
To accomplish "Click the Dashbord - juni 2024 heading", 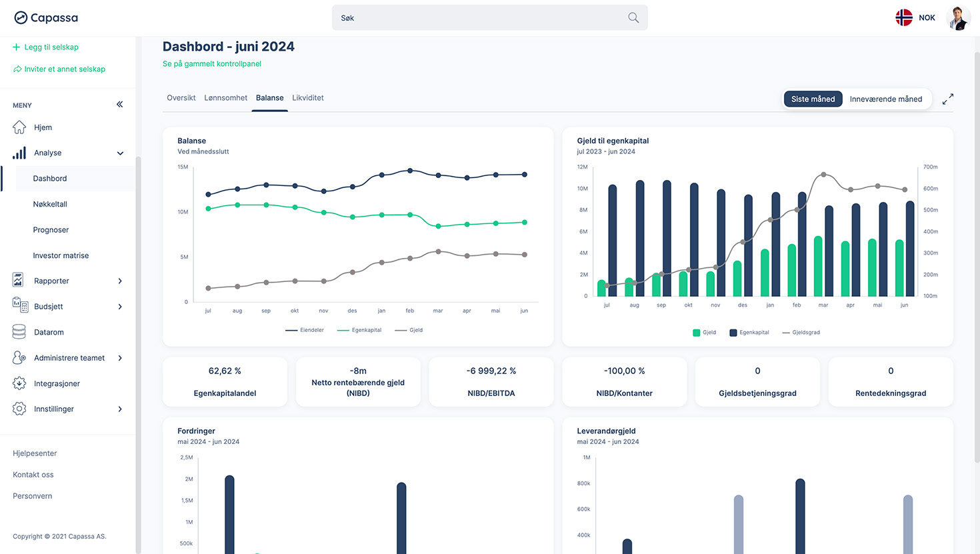I will 229,47.
